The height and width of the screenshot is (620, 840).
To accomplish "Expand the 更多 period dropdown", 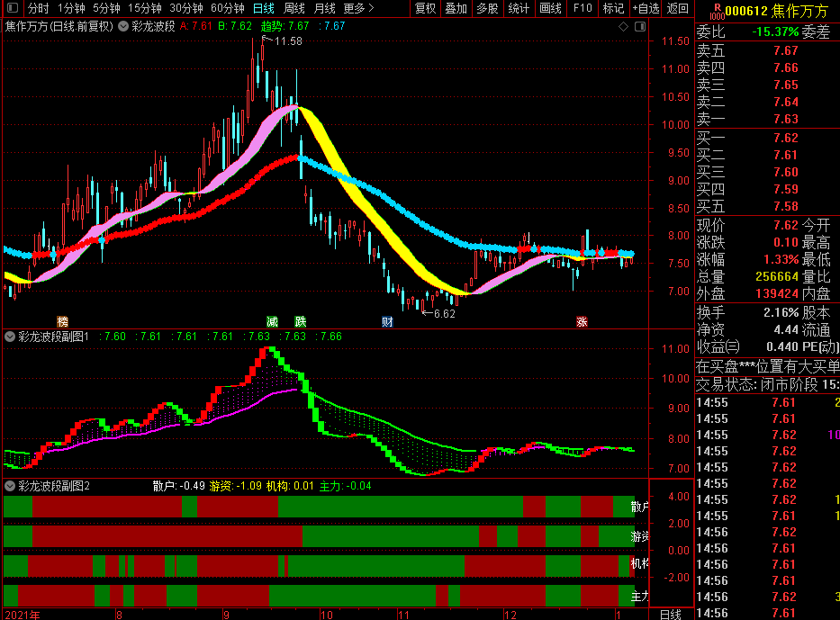I will (358, 8).
